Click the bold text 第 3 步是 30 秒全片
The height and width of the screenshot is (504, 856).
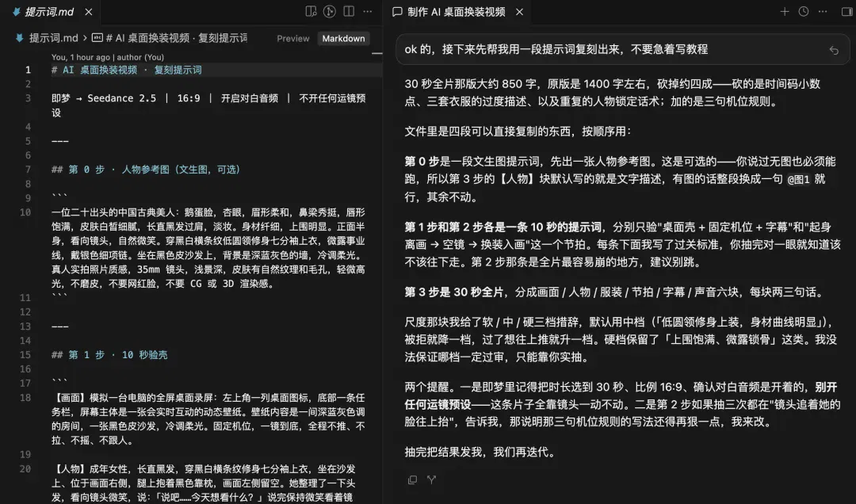454,292
